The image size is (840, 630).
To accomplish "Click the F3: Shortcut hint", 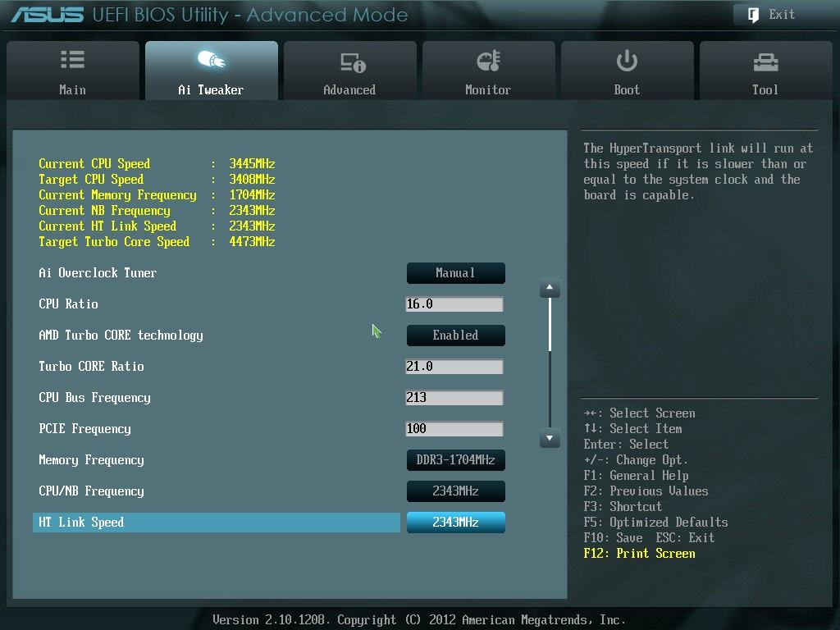I will click(623, 507).
